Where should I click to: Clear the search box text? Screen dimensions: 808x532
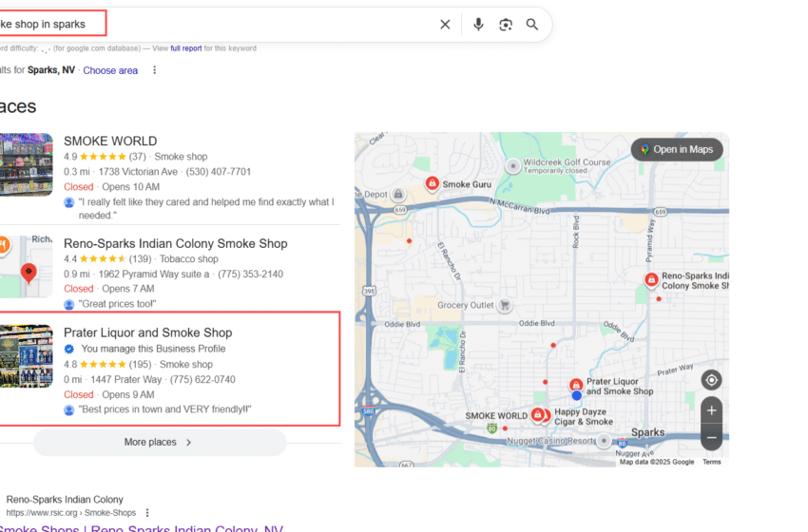tap(445, 25)
